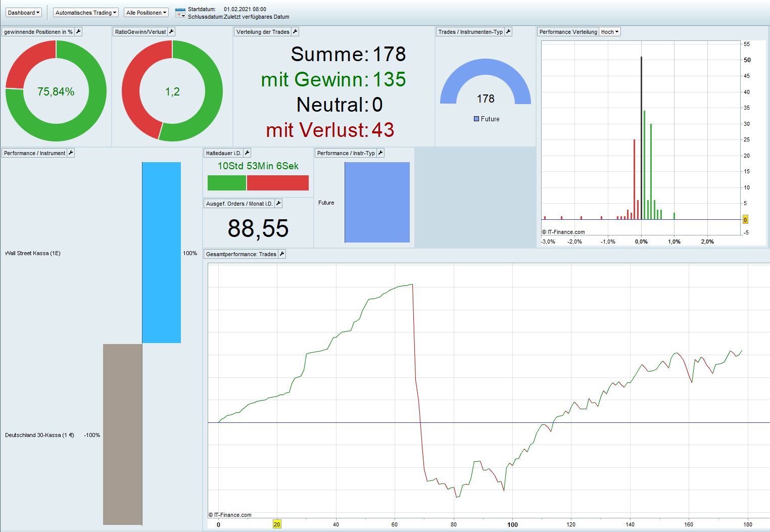
Task: Click the Neutral: 0 line
Action: tap(340, 105)
